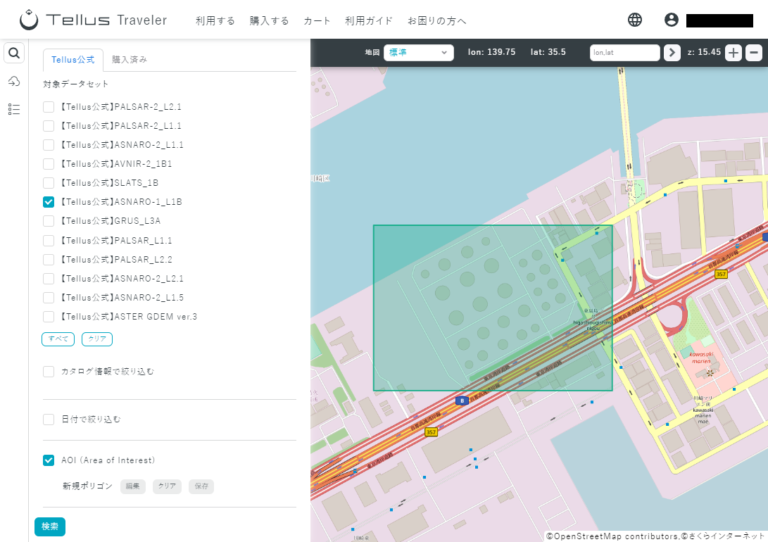768x542 pixels.
Task: Zoom out with the minus button
Action: pos(754,52)
